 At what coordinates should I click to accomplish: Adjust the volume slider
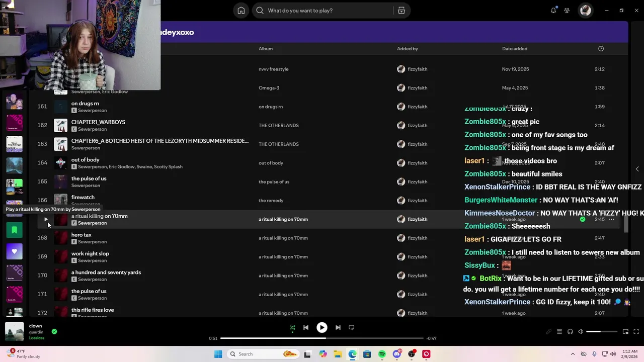[x=602, y=332]
